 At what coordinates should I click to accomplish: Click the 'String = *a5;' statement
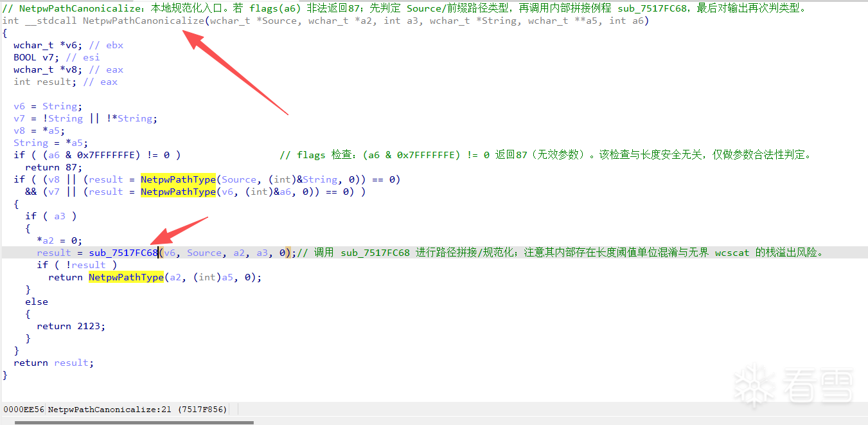click(51, 143)
